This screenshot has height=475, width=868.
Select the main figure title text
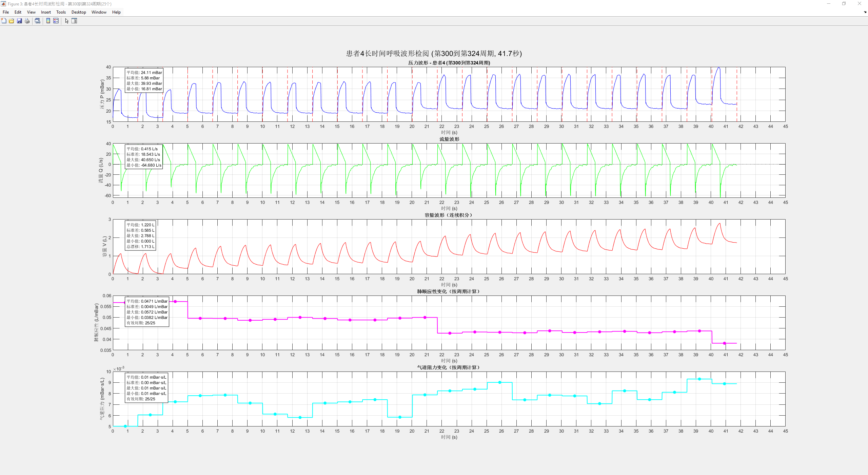click(x=434, y=54)
